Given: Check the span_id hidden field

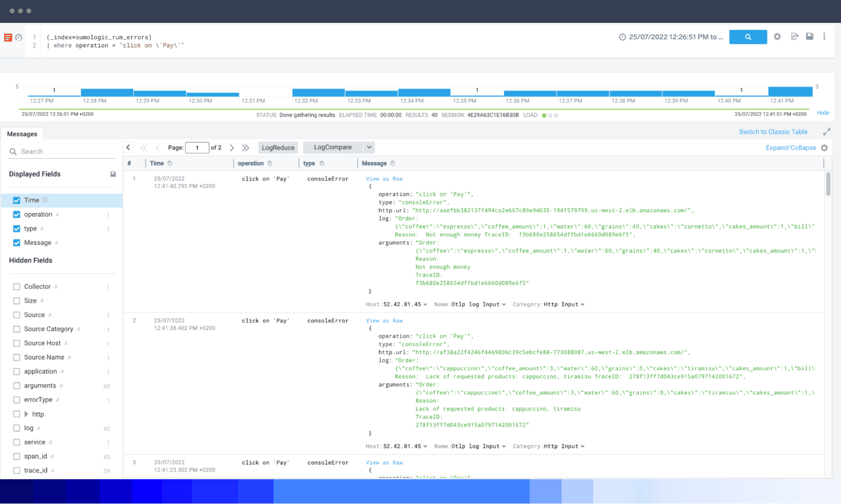Looking at the screenshot, I should pos(17,456).
